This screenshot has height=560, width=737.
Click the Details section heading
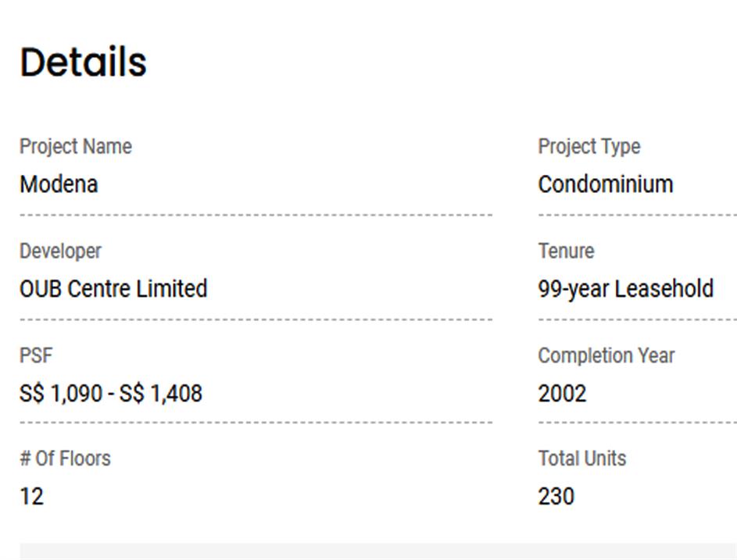point(83,62)
